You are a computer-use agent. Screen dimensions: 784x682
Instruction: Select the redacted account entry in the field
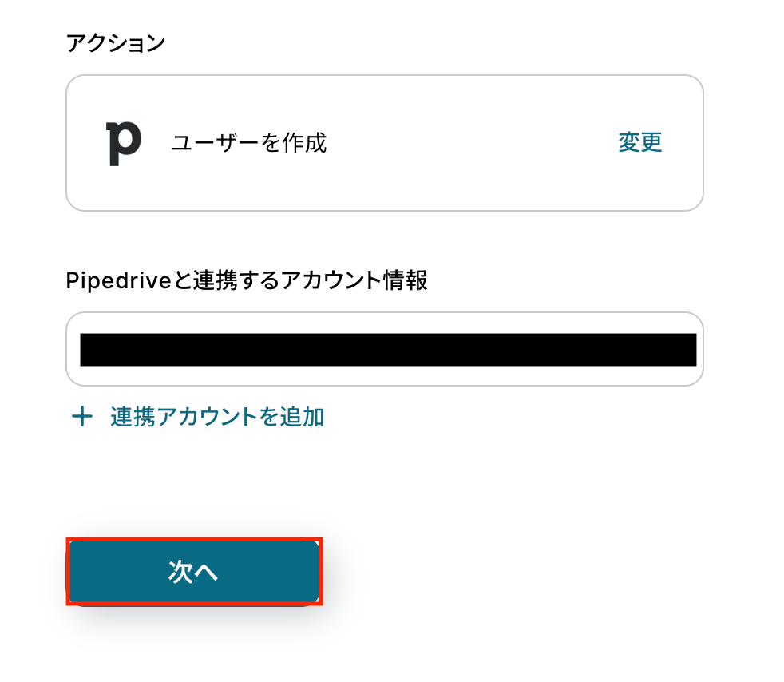(388, 350)
